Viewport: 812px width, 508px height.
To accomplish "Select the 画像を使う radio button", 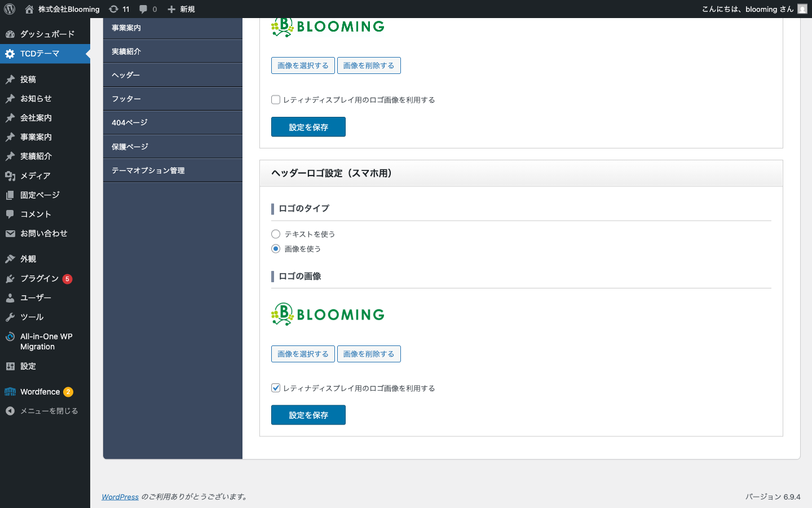I will [276, 249].
